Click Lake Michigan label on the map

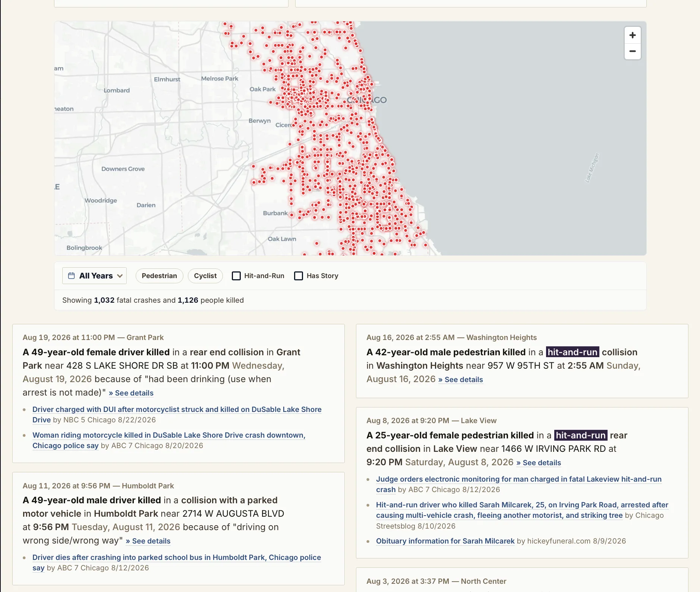592,168
